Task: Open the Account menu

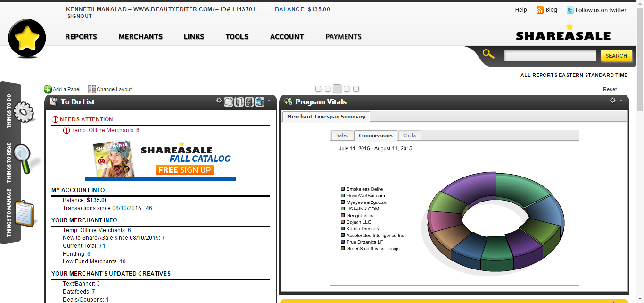Action: (287, 37)
